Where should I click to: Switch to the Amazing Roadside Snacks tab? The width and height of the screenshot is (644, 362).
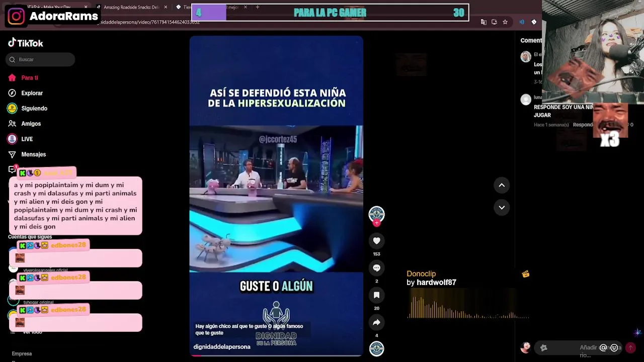click(131, 7)
